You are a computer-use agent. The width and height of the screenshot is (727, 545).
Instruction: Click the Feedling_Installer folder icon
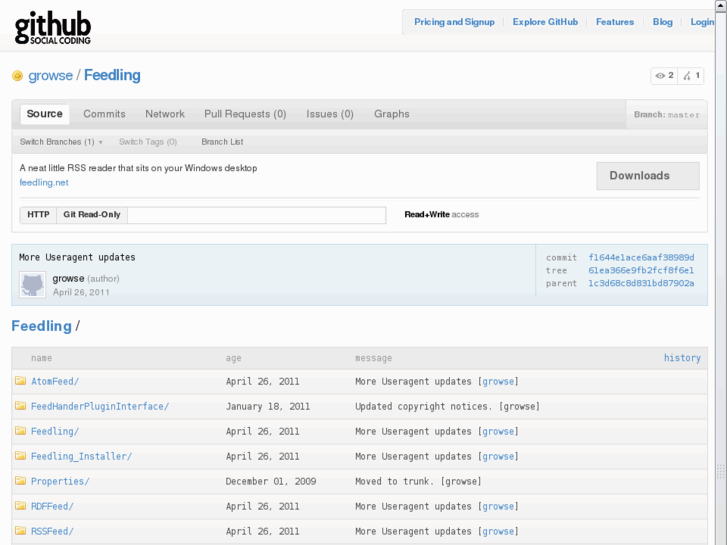click(20, 456)
